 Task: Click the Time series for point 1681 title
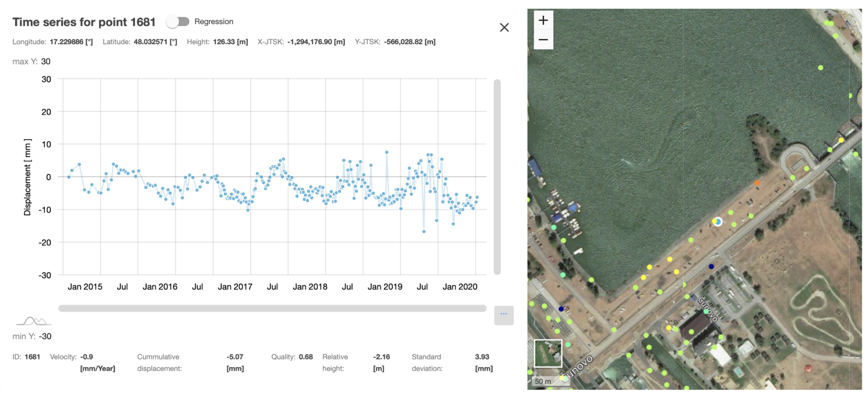(x=84, y=22)
